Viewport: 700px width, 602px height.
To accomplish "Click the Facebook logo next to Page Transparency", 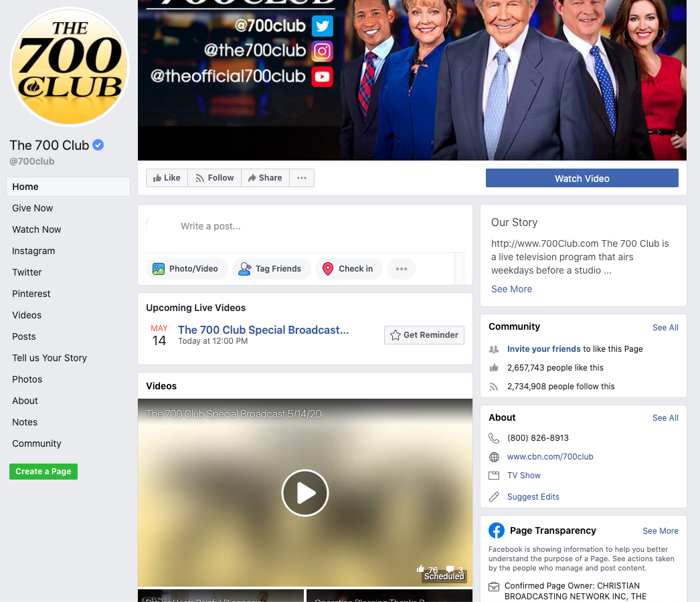I will (497, 530).
